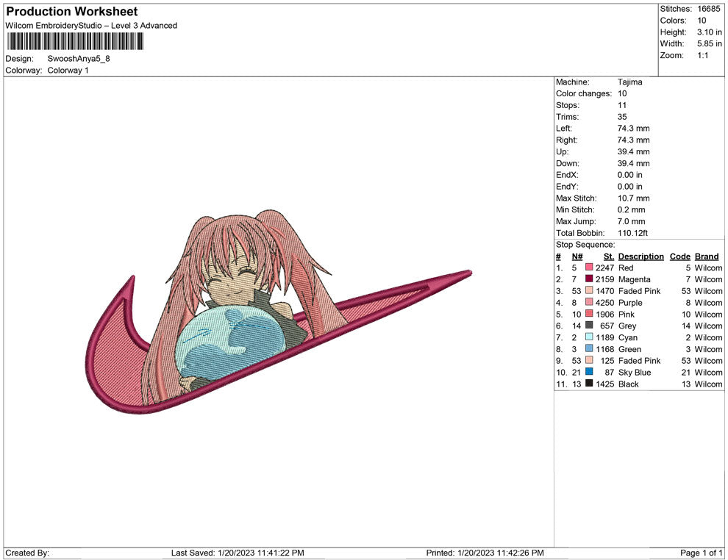Click the 'Color changes:' label

point(584,94)
